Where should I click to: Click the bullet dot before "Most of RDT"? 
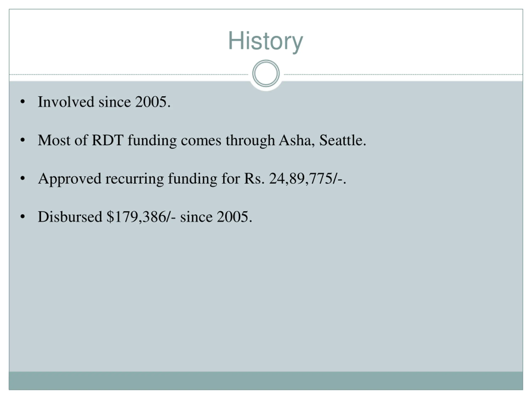click(23, 140)
